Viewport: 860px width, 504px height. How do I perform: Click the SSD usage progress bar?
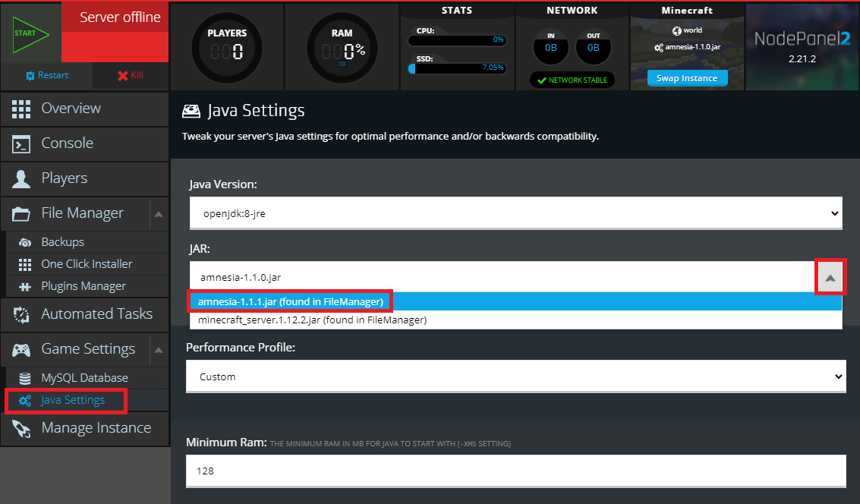pyautogui.click(x=455, y=68)
